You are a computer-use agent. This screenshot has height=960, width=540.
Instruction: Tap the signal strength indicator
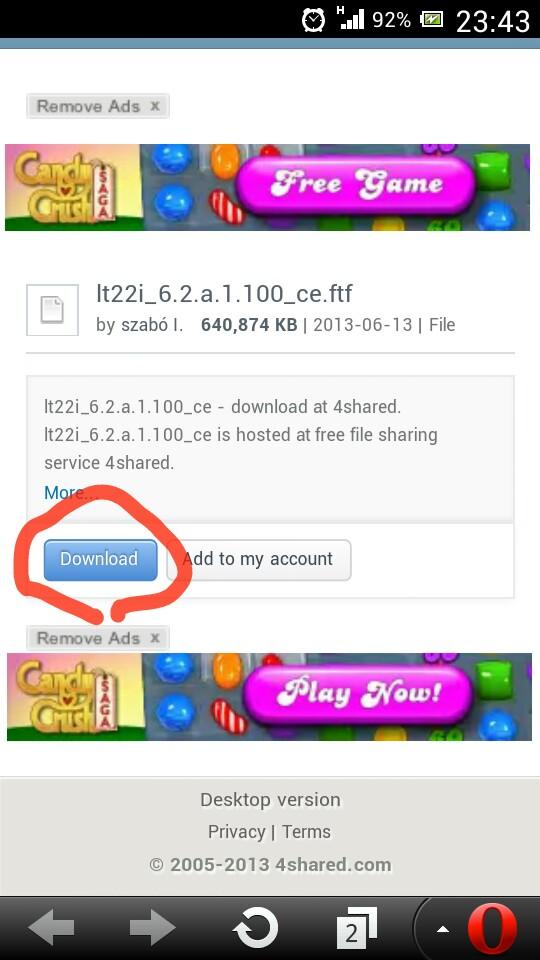(x=351, y=18)
